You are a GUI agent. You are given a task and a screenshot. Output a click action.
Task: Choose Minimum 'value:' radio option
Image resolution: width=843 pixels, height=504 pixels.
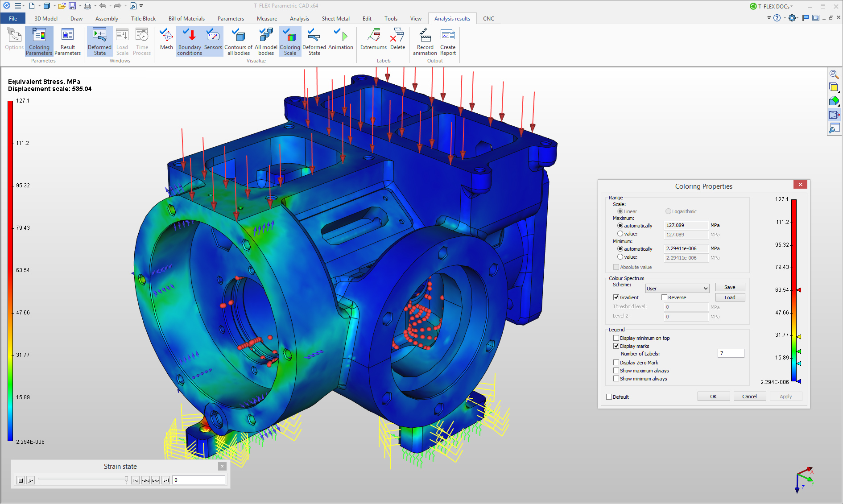coord(620,257)
